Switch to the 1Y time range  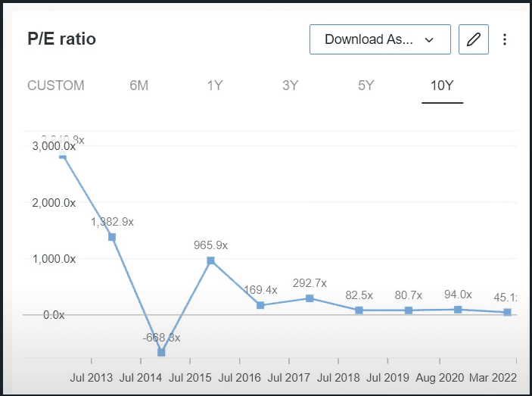tap(215, 86)
